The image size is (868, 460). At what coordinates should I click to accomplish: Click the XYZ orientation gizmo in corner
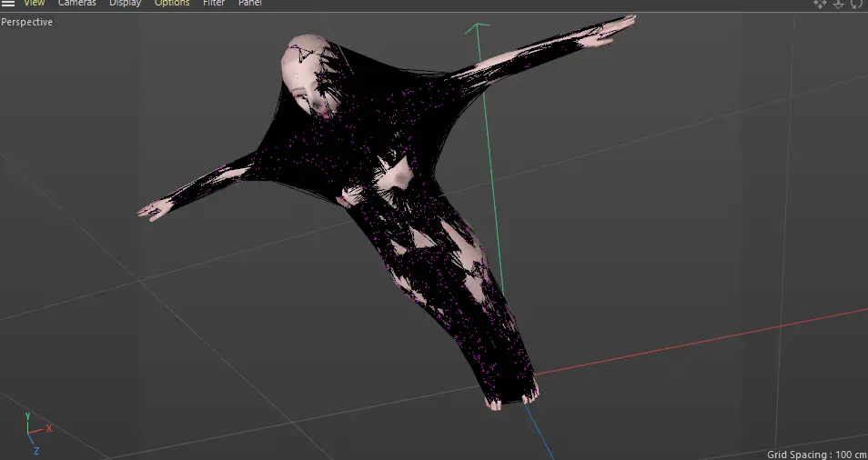coord(35,431)
